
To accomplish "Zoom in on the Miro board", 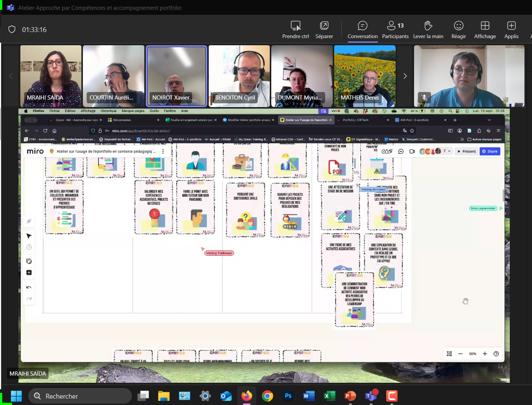I will point(485,354).
